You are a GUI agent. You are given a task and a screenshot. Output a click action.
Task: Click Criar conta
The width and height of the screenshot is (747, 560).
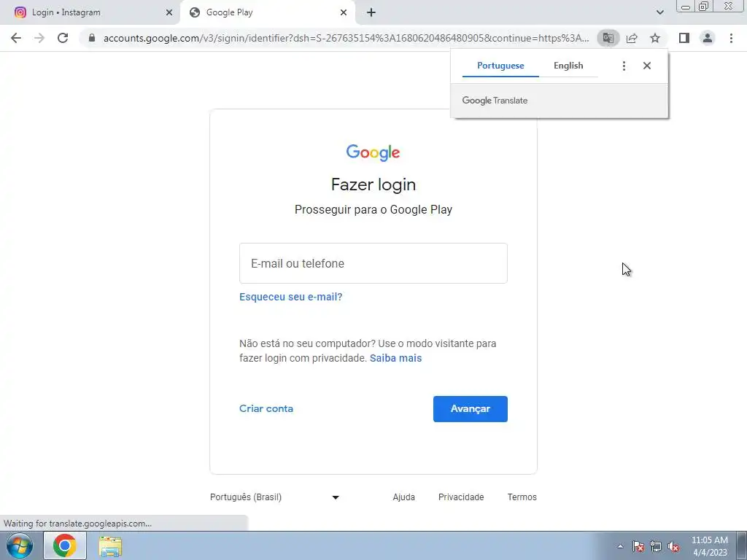pyautogui.click(x=266, y=408)
